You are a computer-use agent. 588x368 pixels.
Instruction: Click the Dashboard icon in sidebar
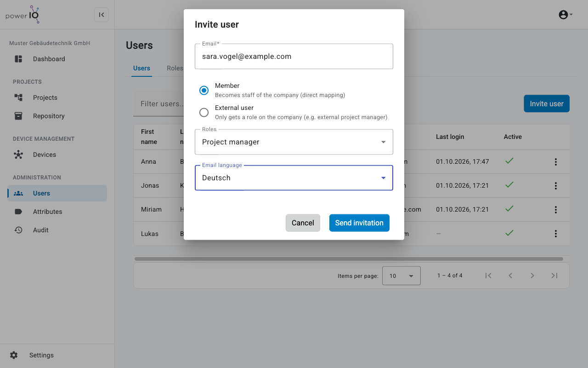click(x=18, y=59)
